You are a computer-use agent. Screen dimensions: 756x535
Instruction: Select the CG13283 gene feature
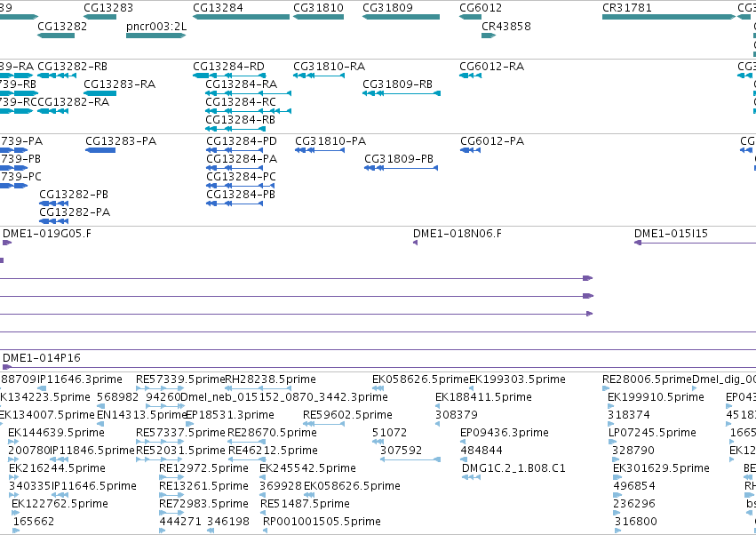[99, 17]
